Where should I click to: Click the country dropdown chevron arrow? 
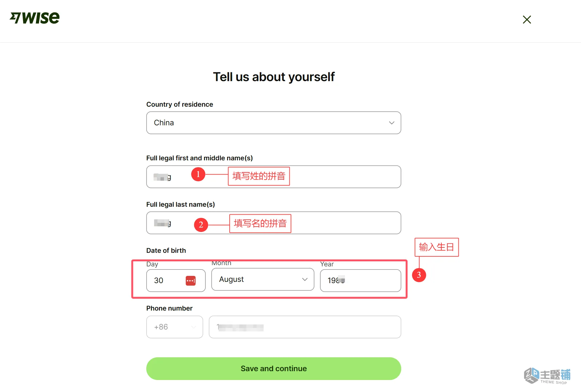[x=391, y=123]
